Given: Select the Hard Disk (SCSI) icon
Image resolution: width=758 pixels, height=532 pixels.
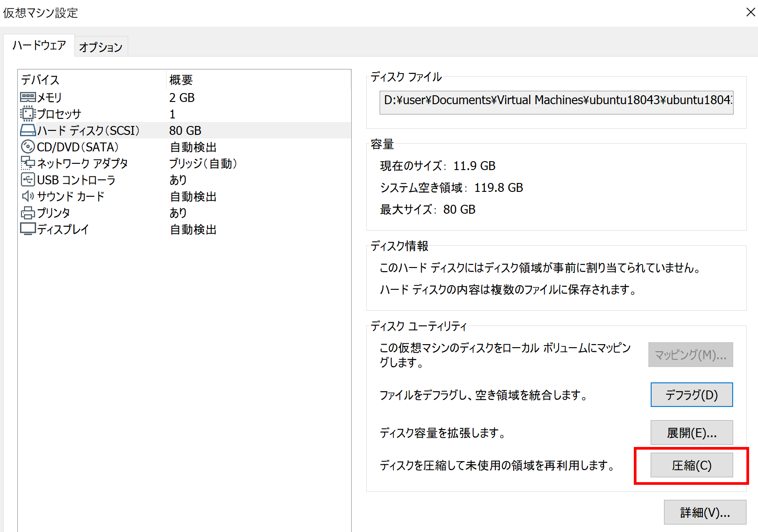Looking at the screenshot, I should (28, 130).
